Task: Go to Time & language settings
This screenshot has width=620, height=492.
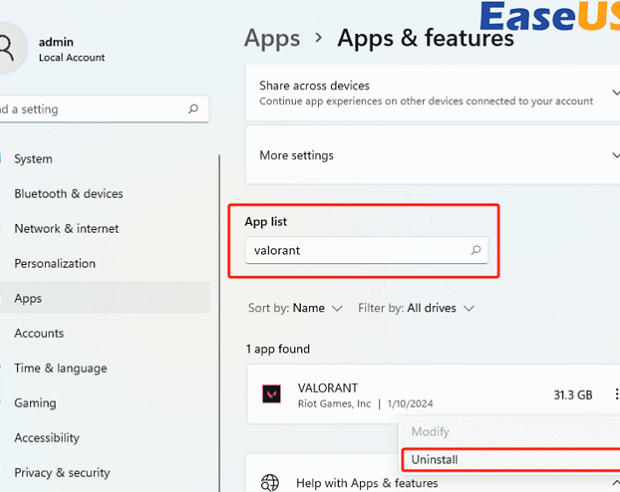Action: (60, 368)
